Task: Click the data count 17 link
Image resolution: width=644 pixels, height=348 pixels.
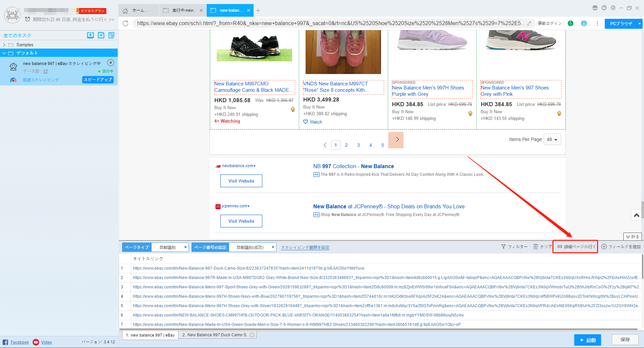Action: [46, 71]
